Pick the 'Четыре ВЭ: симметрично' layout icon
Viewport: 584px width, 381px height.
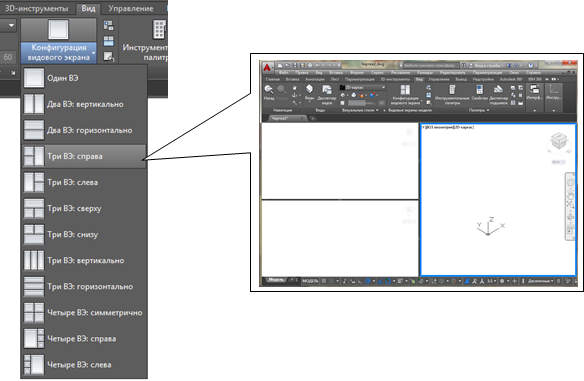tap(34, 312)
